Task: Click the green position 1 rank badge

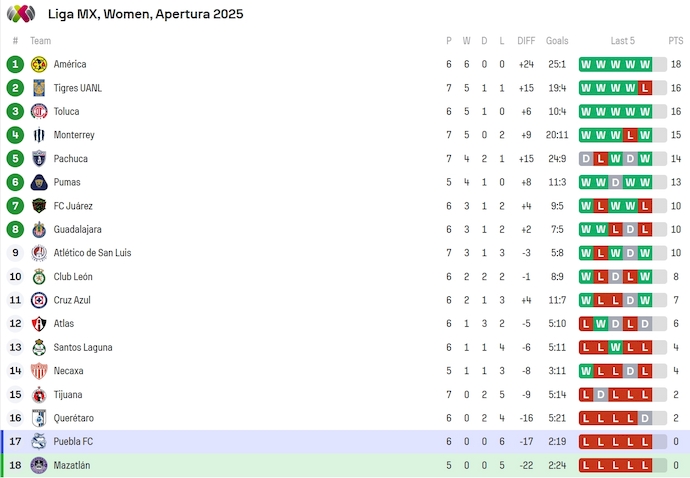Action: pos(15,64)
